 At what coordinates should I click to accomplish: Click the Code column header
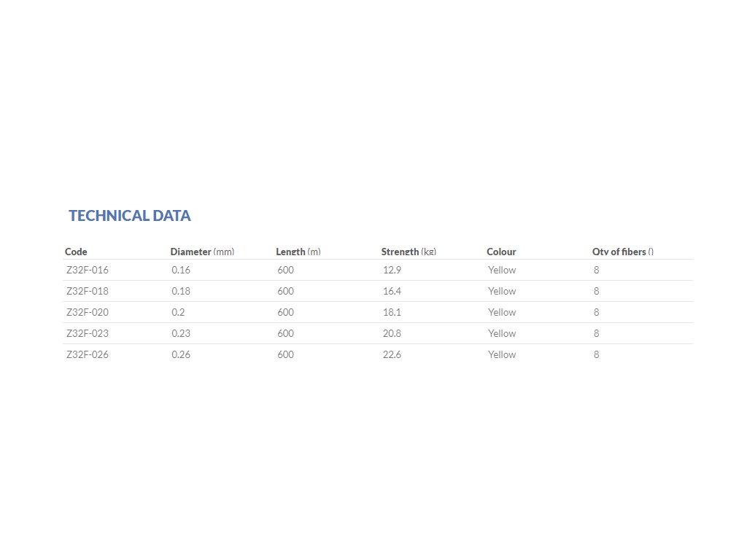(76, 252)
